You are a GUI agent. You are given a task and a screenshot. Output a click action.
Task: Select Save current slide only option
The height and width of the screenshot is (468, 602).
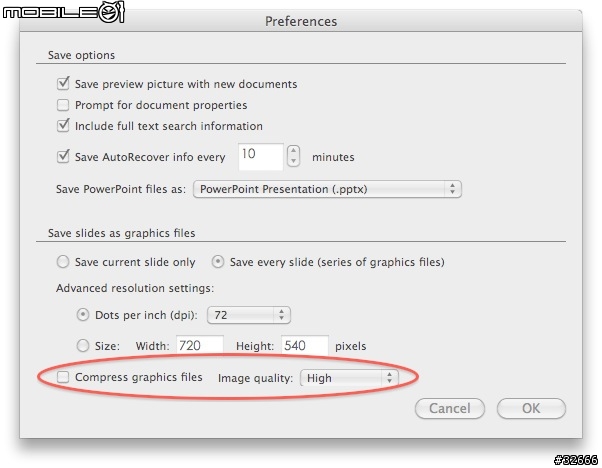(x=63, y=262)
